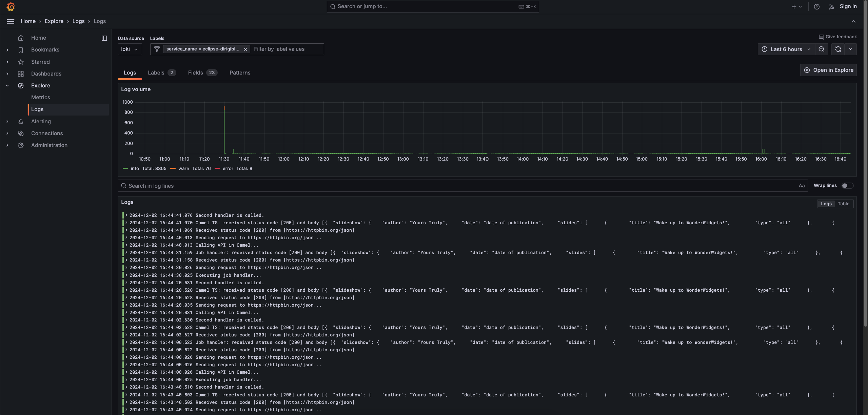Switch log view to Table
The image size is (868, 415).
843,204
